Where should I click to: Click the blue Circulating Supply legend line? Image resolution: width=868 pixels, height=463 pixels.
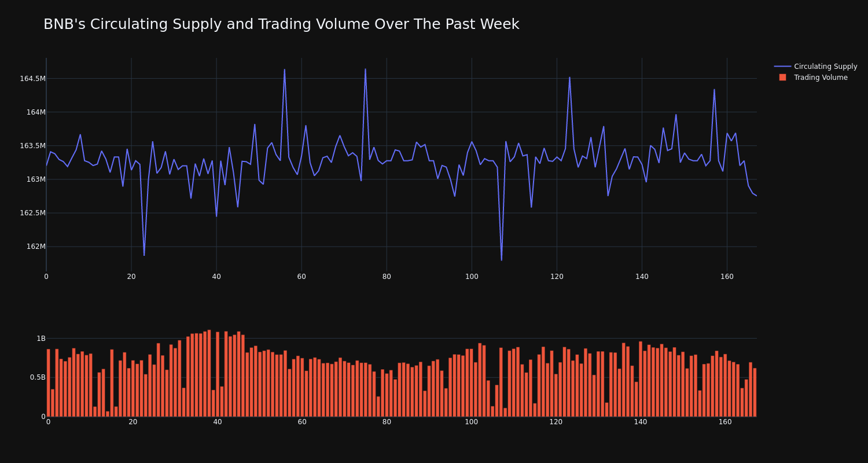(x=782, y=67)
